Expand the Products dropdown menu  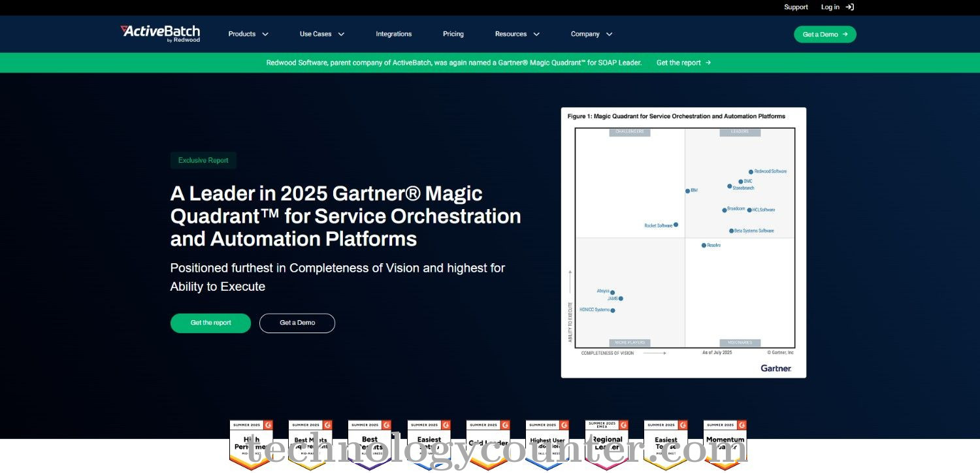pyautogui.click(x=248, y=34)
